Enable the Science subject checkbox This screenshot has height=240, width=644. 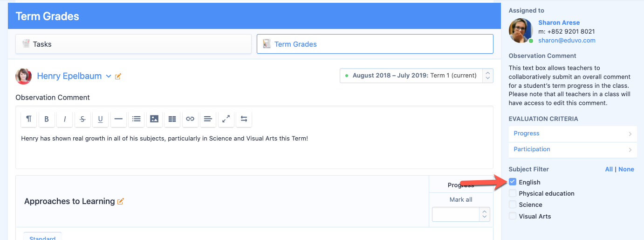(513, 205)
